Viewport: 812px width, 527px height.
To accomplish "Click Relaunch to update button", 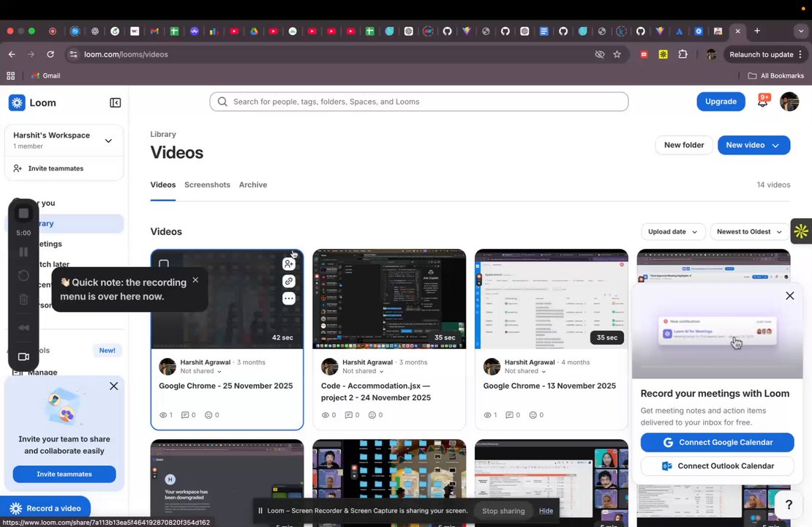I will coord(762,54).
